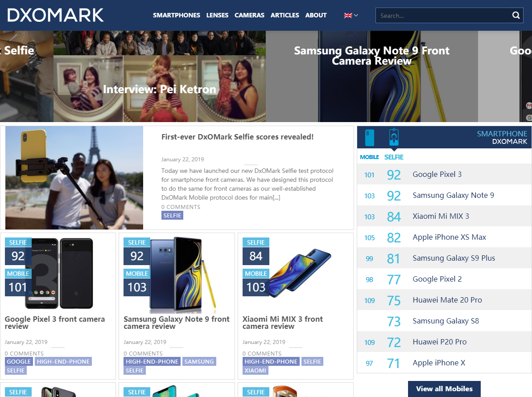This screenshot has width=532, height=397.
Task: Click the Eiffel Tower selfie article image
Action: [x=74, y=178]
